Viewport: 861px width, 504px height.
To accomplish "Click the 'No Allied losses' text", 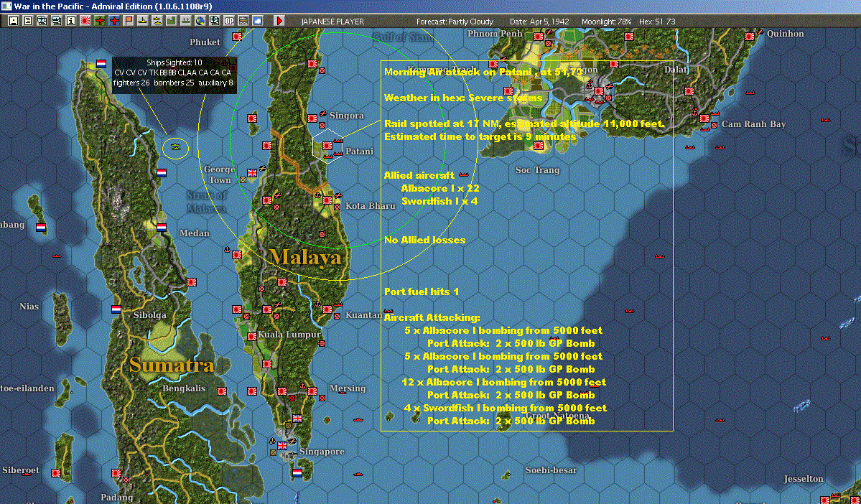I will point(424,240).
